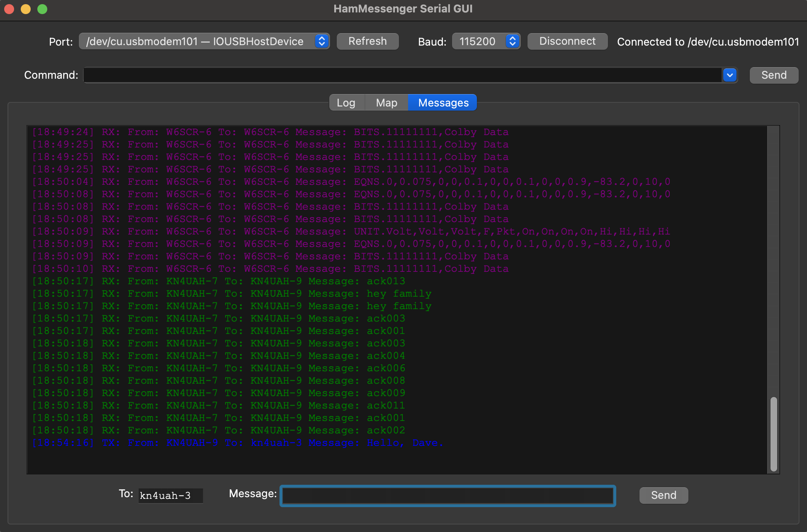This screenshot has height=532, width=807.
Task: Click the ack002 message row
Action: click(219, 430)
